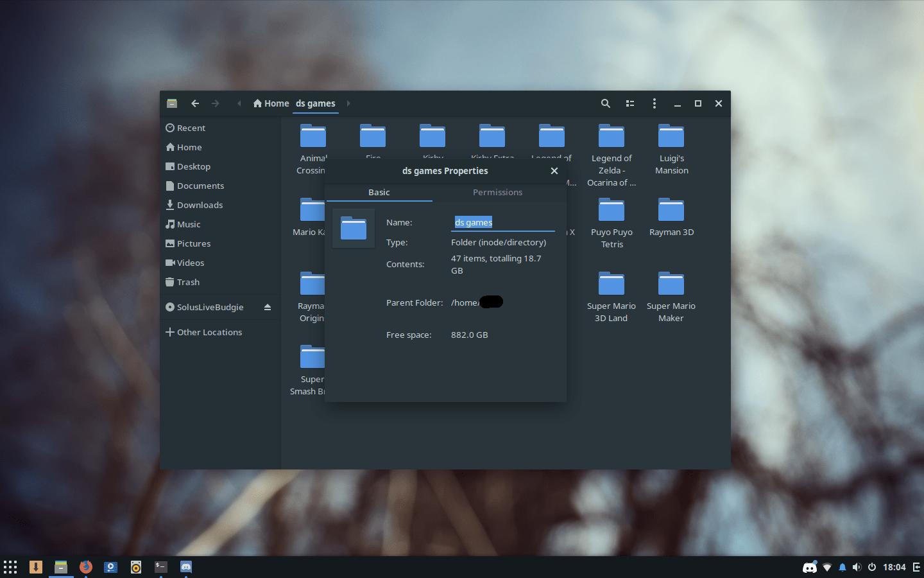Click the "882.0 GB" free space value
Screen dimensions: 924x578
pyautogui.click(x=470, y=335)
